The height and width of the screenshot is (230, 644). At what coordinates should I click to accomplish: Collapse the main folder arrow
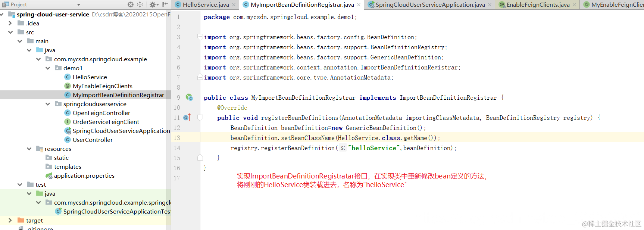(x=20, y=41)
